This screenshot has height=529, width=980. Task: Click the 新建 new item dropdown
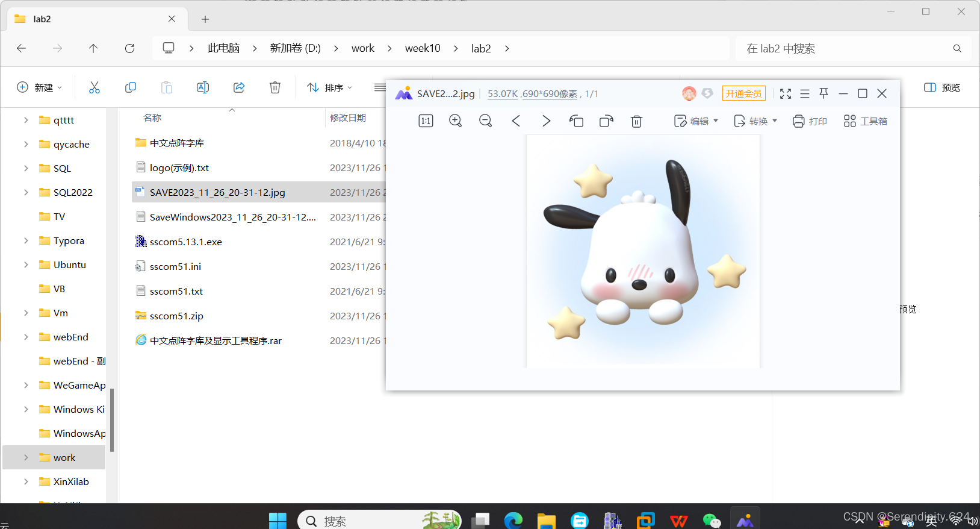39,87
